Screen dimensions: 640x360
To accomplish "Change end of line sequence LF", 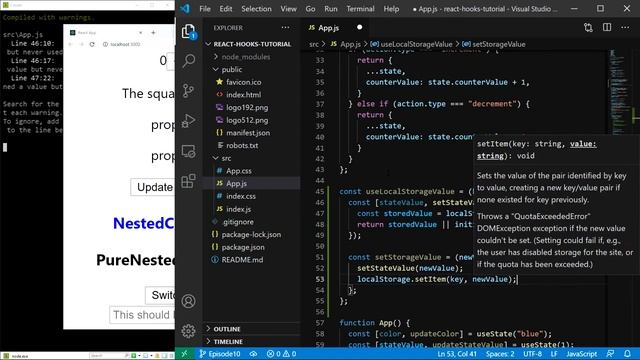I will pyautogui.click(x=554, y=353).
